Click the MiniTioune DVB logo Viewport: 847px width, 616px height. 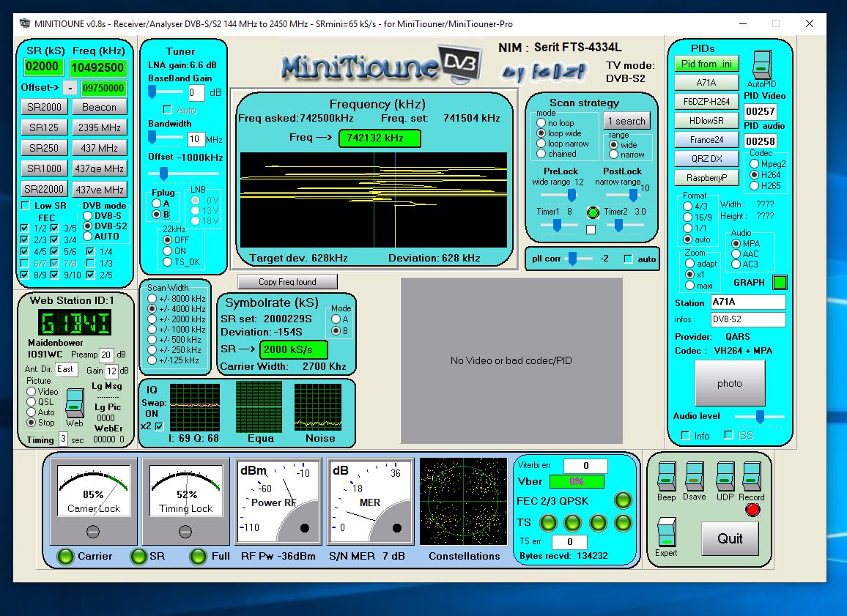[x=380, y=66]
